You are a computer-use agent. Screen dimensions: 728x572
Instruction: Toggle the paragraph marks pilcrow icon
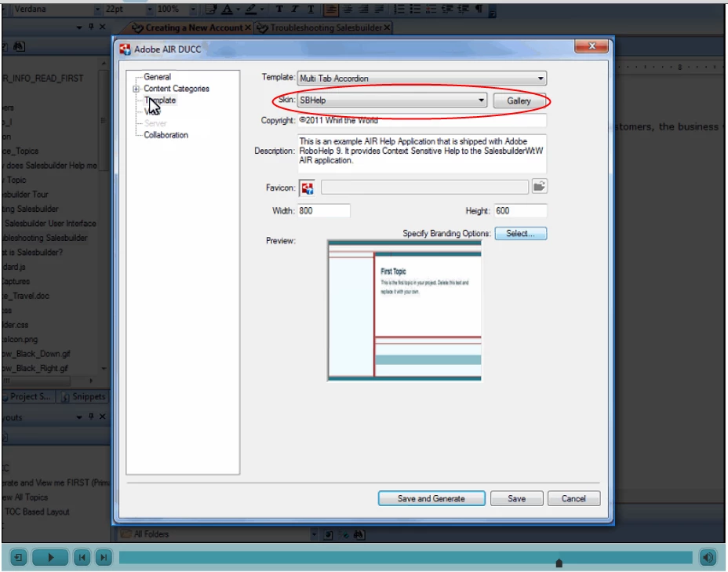(479, 9)
